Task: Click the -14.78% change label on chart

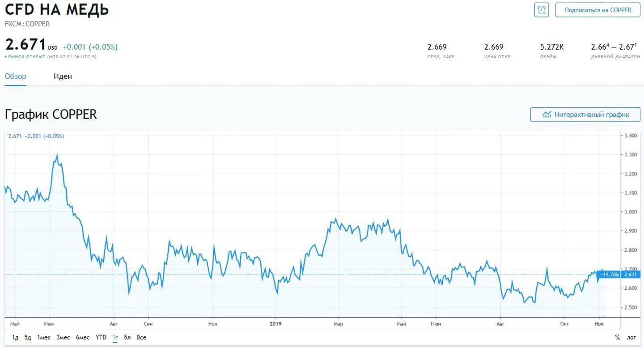Action: [609, 275]
